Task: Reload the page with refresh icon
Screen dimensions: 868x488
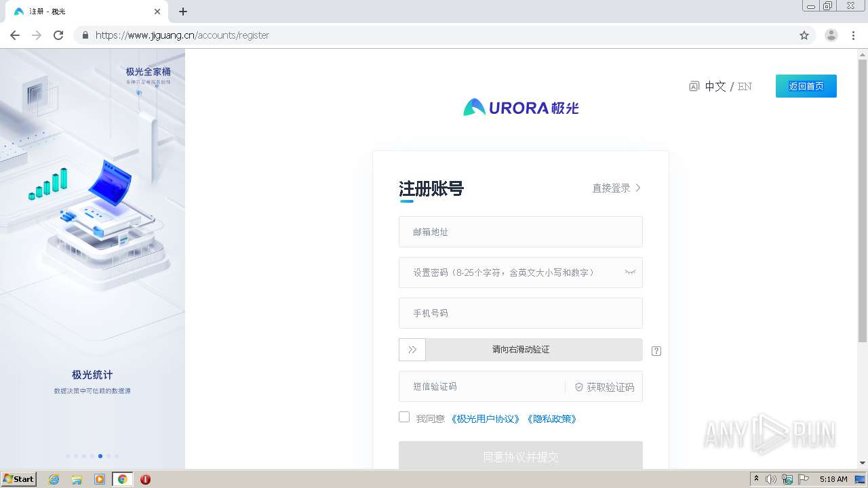Action: [x=58, y=35]
